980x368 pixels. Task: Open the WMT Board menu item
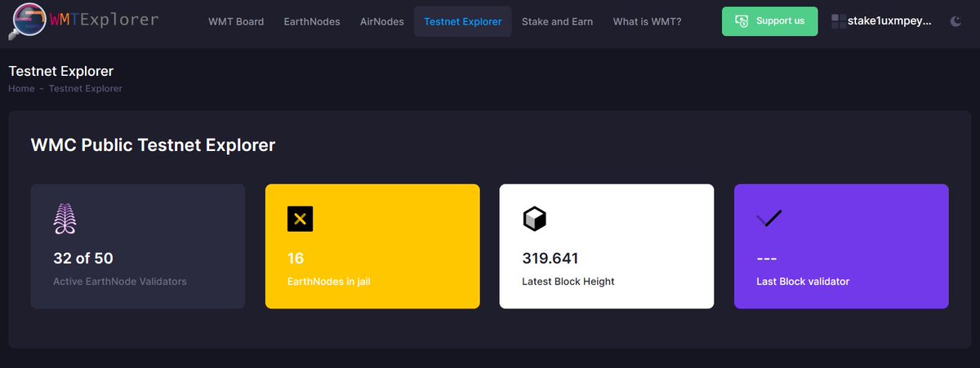pos(236,21)
